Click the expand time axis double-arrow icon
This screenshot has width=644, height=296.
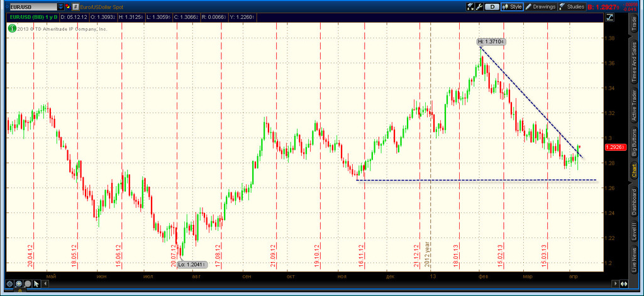[x=623, y=283]
